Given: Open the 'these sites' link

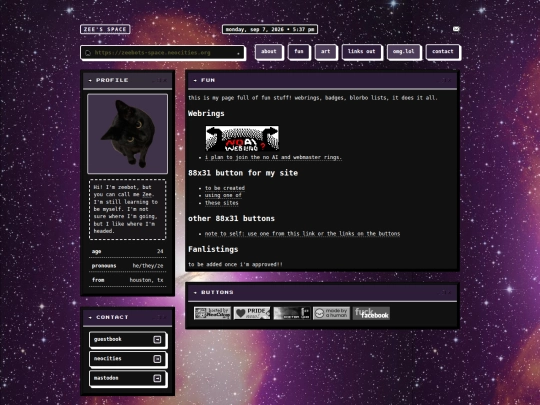Looking at the screenshot, I should 221,203.
